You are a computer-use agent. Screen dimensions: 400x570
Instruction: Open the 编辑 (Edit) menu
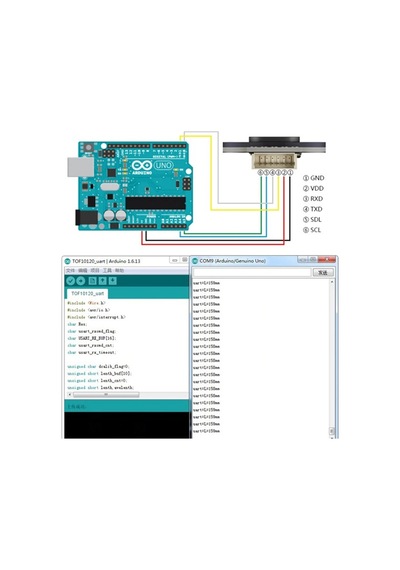[83, 270]
